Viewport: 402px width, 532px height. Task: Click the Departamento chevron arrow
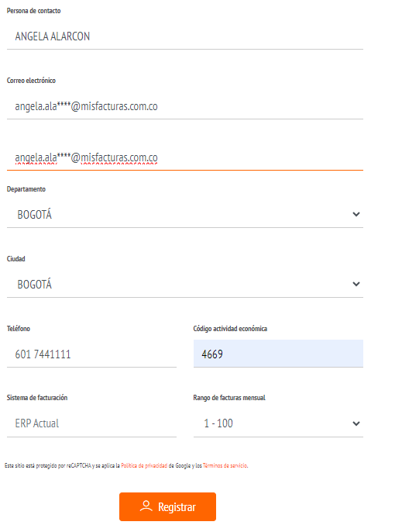(x=356, y=214)
